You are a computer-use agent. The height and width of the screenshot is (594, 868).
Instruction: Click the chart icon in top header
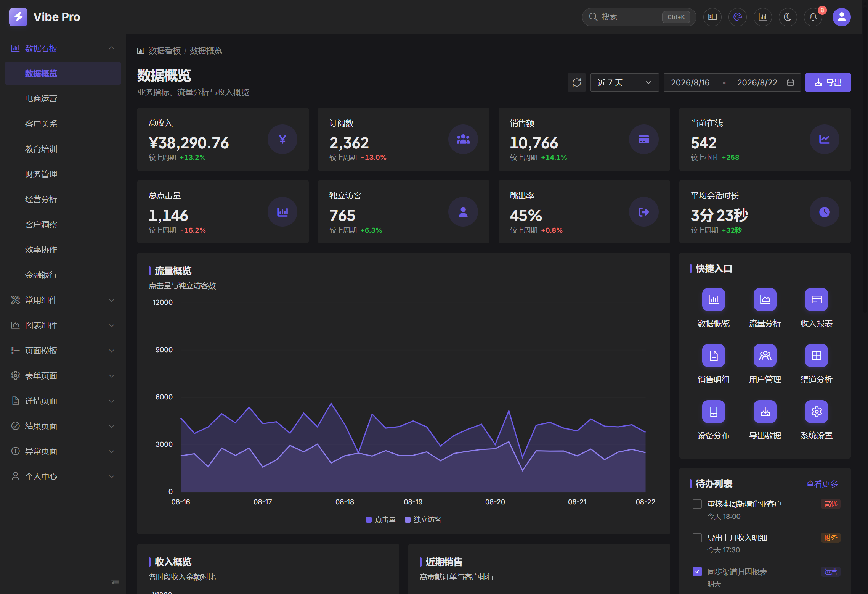click(x=762, y=17)
